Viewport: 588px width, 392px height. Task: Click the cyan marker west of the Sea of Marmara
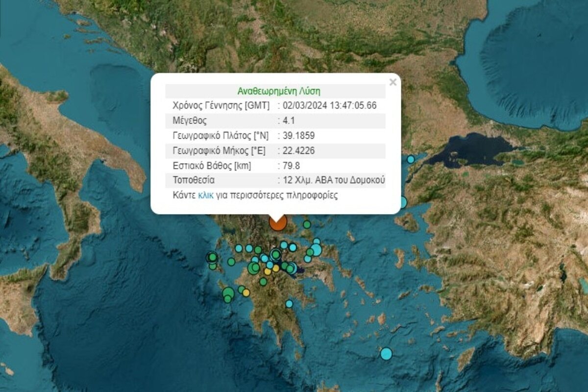[411, 159]
